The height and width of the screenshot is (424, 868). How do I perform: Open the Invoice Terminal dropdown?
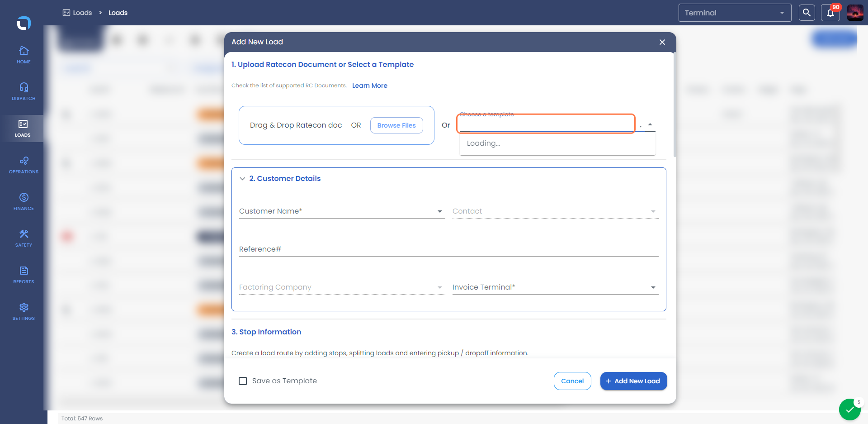coord(555,287)
